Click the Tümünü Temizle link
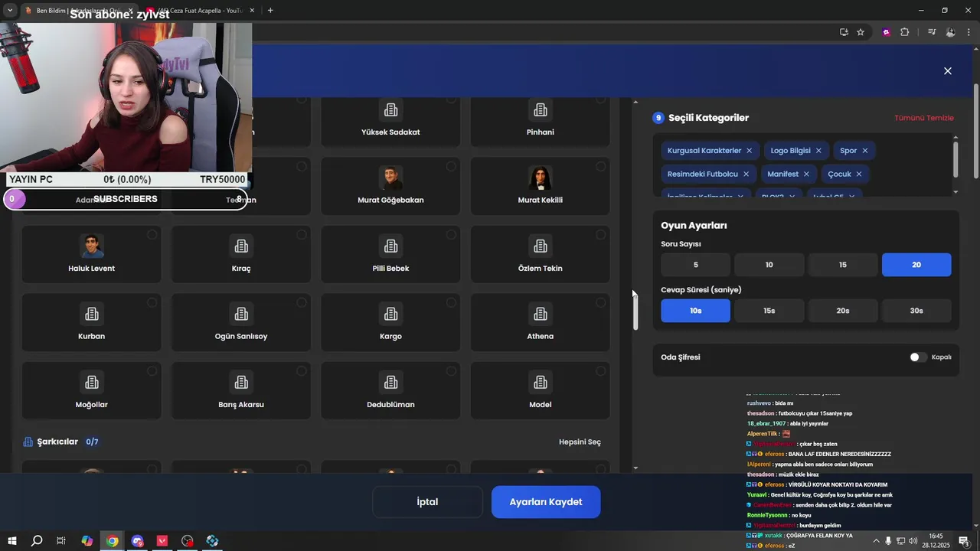Viewport: 980px width, 551px height. click(x=924, y=118)
